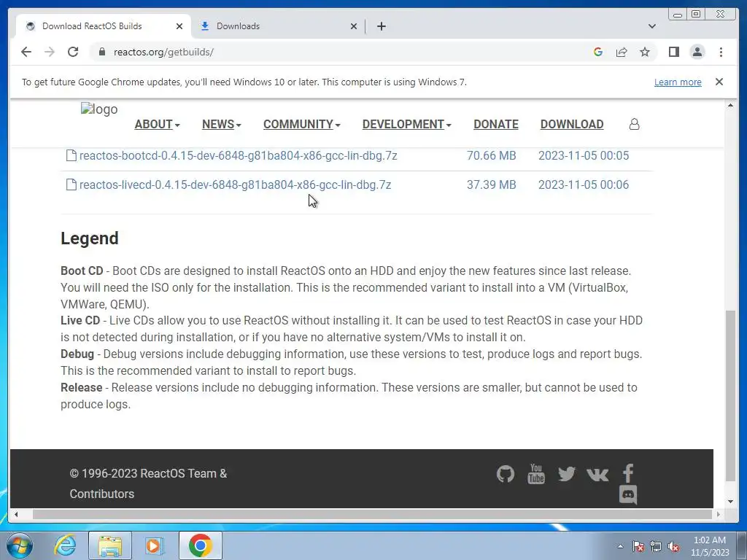Click Learn more about Chrome updates

tap(678, 82)
